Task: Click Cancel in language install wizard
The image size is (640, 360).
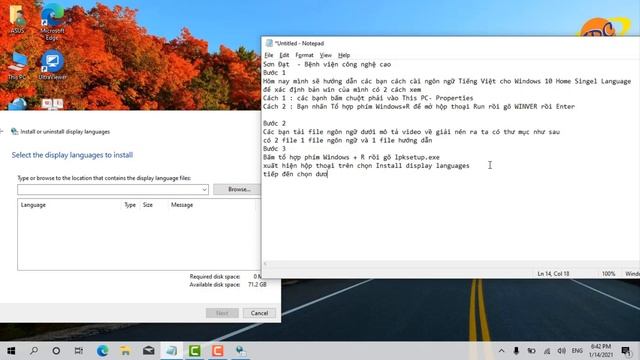Action: coord(259,313)
